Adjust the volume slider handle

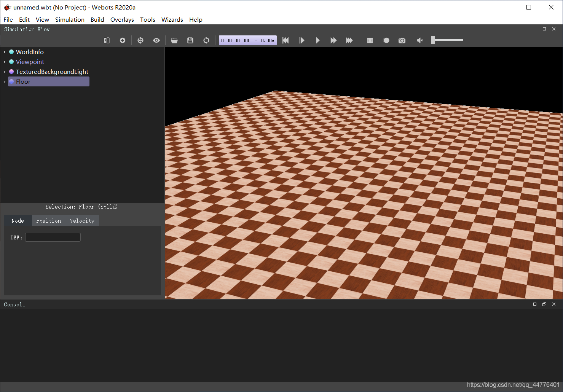pyautogui.click(x=433, y=40)
